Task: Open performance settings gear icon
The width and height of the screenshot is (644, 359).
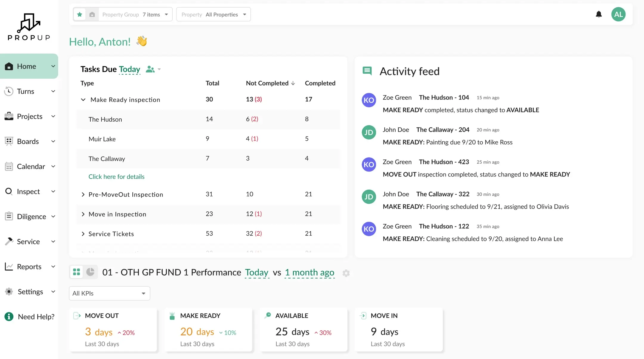Action: point(346,273)
